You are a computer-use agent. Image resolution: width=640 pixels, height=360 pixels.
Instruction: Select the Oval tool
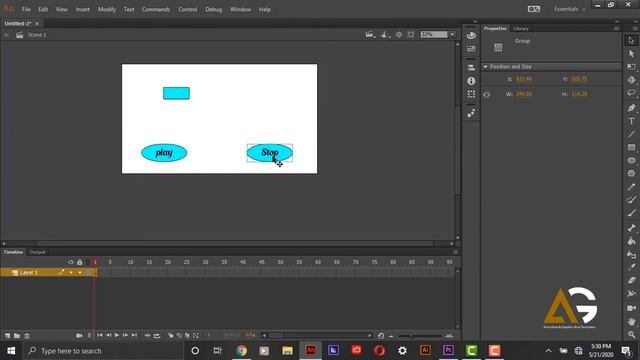click(x=631, y=160)
